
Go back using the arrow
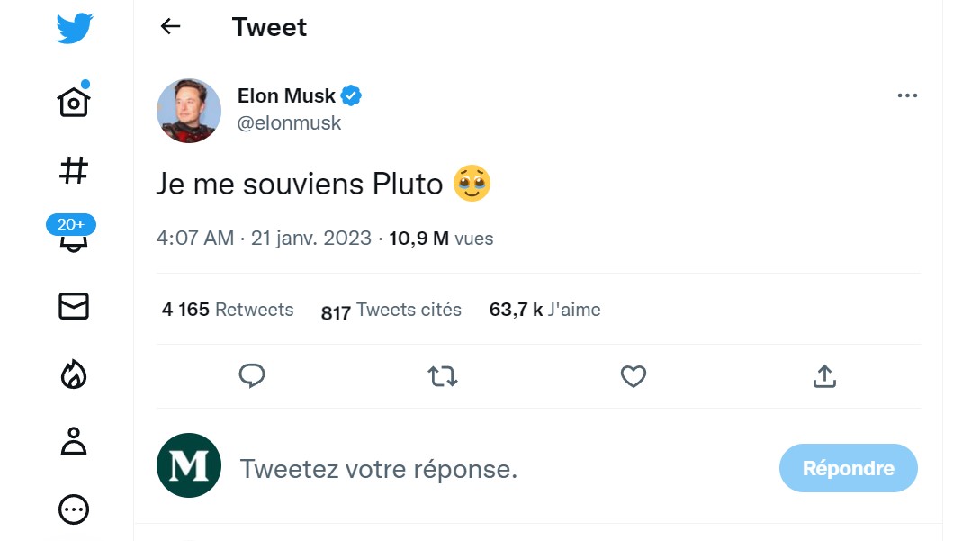coord(170,27)
